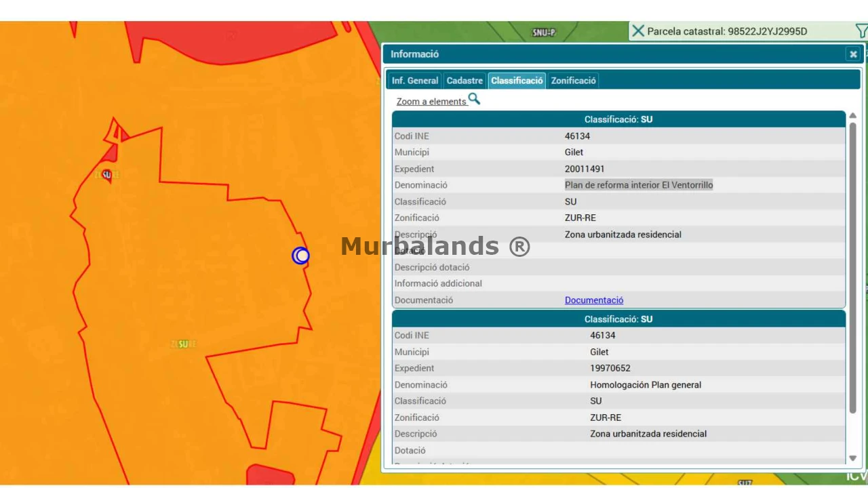Click Homologación Plan general text

646,385
